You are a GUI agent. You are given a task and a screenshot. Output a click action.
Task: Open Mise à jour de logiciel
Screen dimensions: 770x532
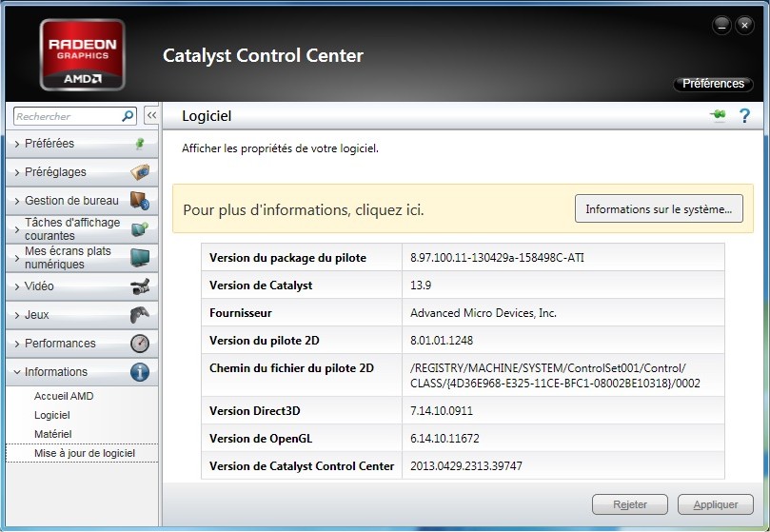click(85, 453)
